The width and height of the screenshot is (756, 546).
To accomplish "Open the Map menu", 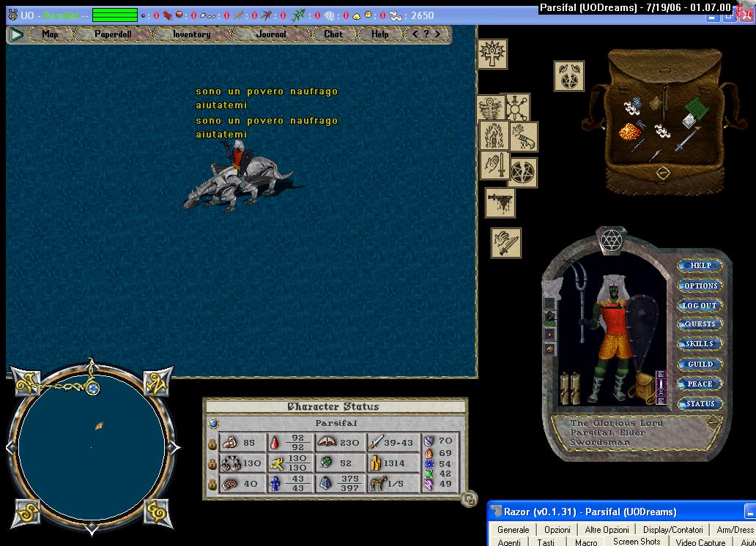I will (x=50, y=34).
